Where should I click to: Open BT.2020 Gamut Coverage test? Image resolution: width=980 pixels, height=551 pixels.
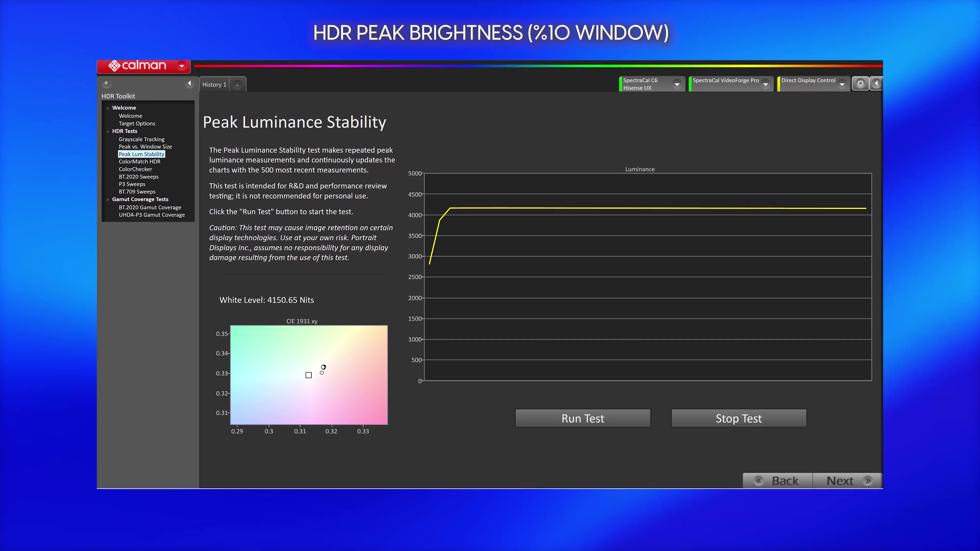150,208
